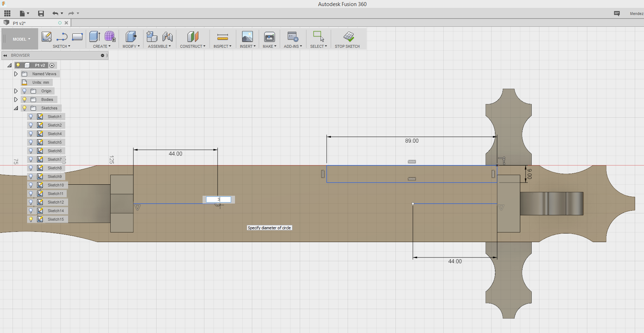644x333 pixels.
Task: Collapse the P1 v2 root node
Action: 10,65
